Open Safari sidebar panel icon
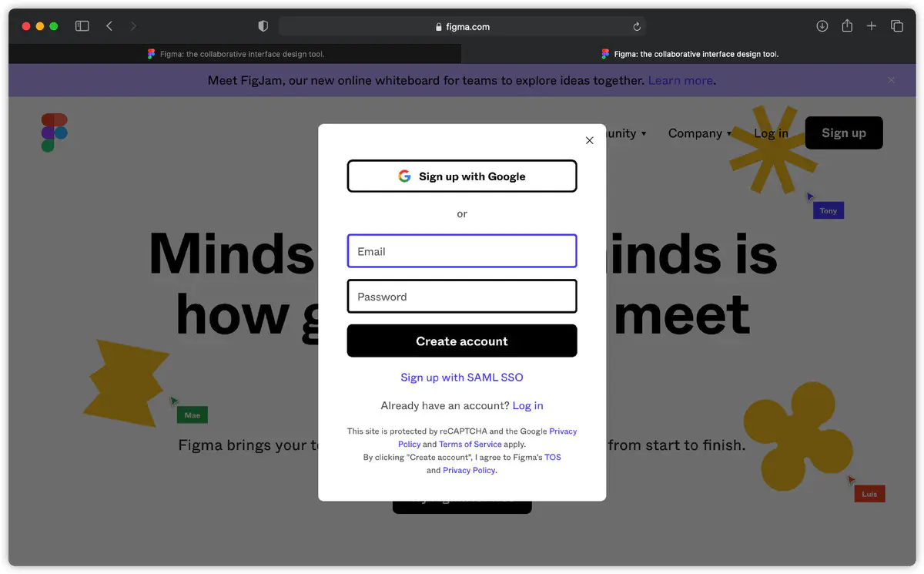This screenshot has height=574, width=924. tap(82, 26)
